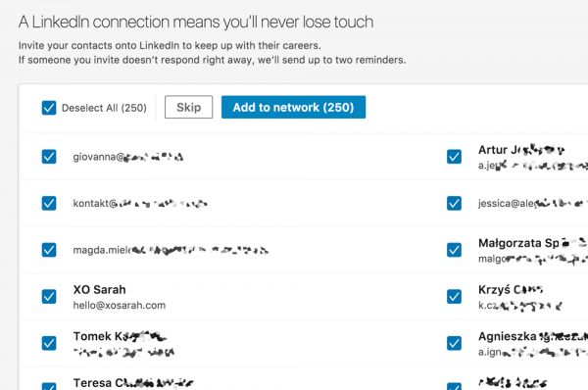Uncheck the Deselect All (250) checkbox
Viewport: 588px width, 390px height.
click(x=49, y=108)
